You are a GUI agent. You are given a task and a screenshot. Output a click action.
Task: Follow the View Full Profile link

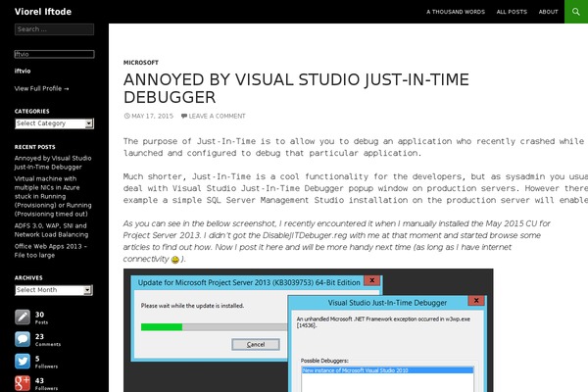[41, 88]
